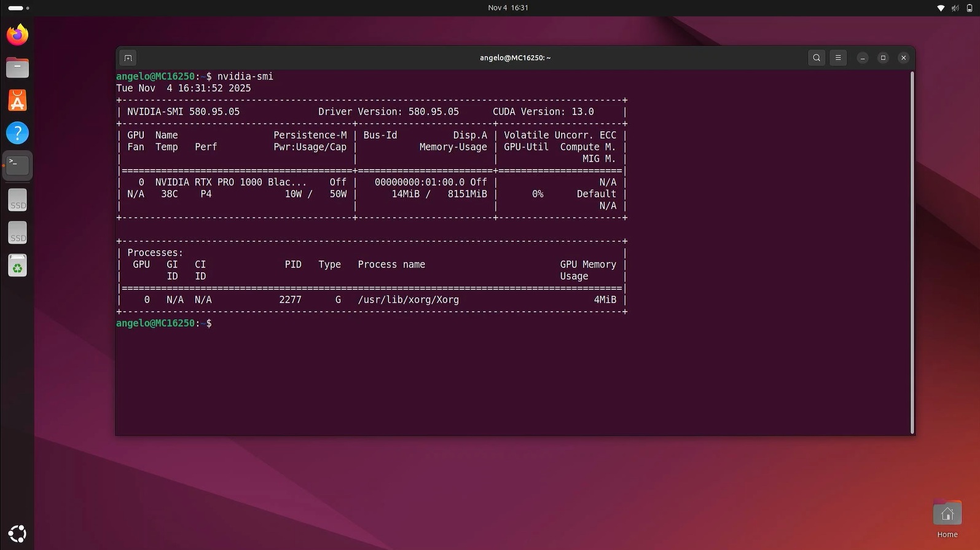Viewport: 980px width, 550px height.
Task: Click the typed 'nvidia-smi' command
Action: (245, 76)
